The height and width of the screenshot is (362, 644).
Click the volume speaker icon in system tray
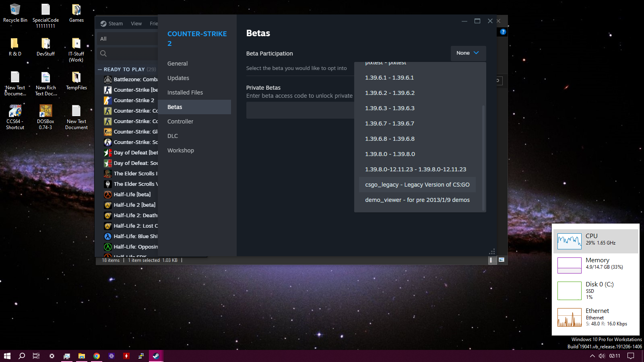coord(602,356)
